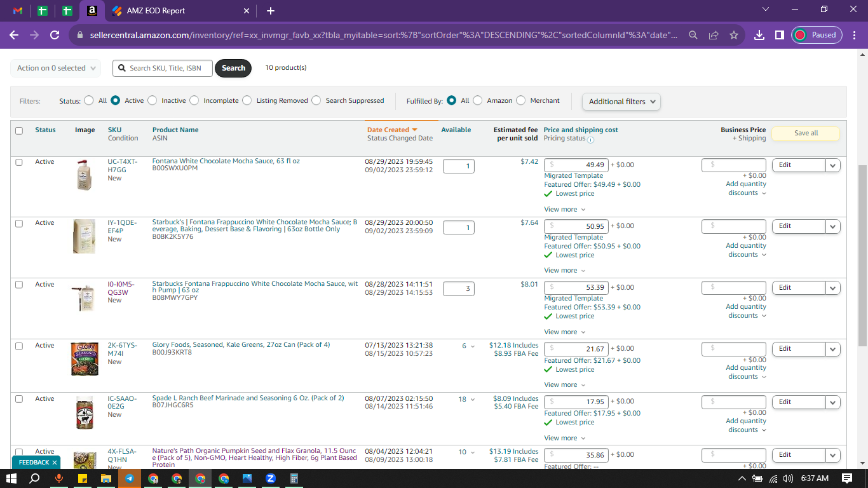Open File Explorer from the taskbar
The image size is (868, 488).
click(105, 478)
